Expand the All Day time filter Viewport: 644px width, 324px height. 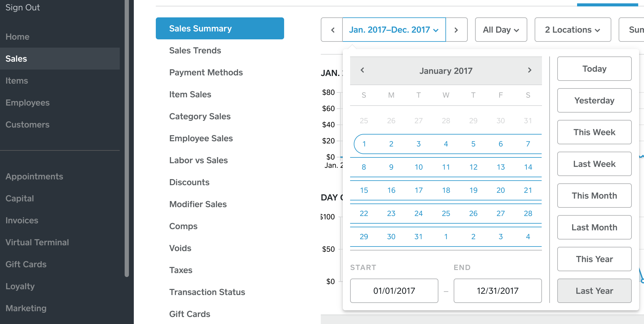click(x=501, y=30)
